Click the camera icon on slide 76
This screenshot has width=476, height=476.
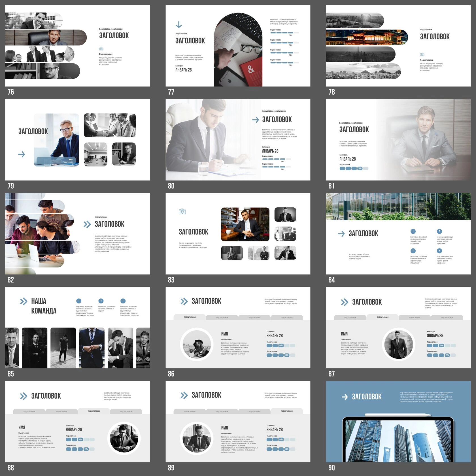[x=101, y=49]
